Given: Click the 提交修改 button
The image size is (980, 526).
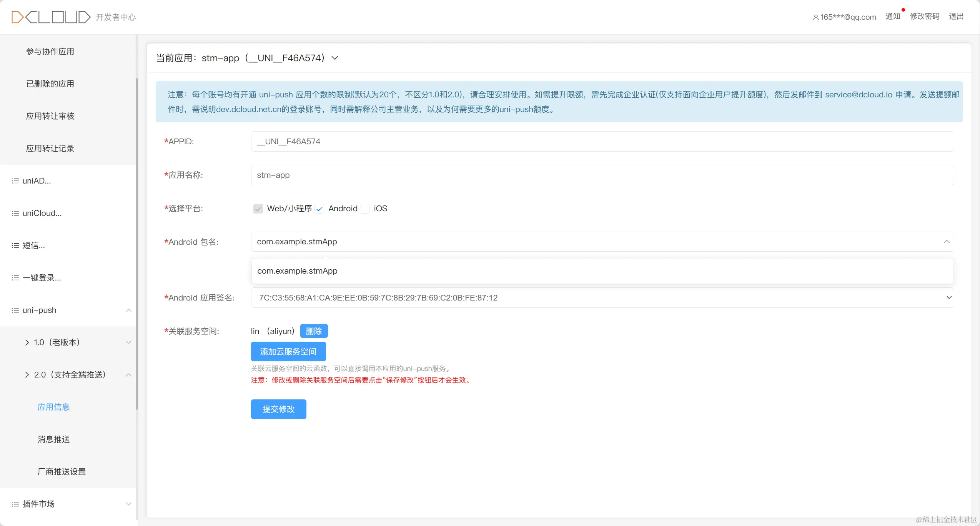Looking at the screenshot, I should (278, 409).
